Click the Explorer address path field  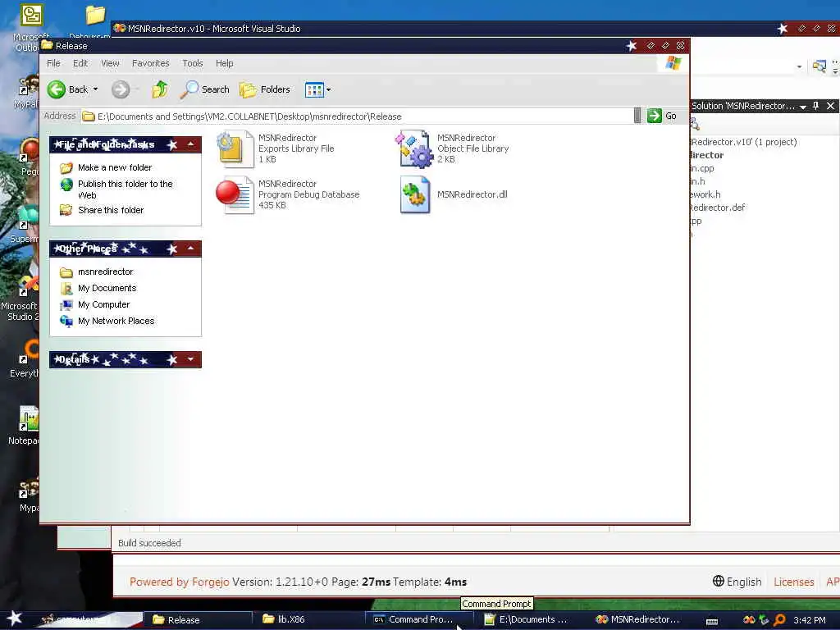(357, 116)
